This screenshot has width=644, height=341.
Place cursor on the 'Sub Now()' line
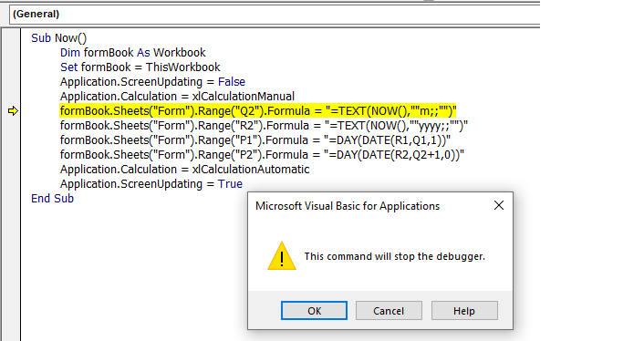click(x=58, y=37)
